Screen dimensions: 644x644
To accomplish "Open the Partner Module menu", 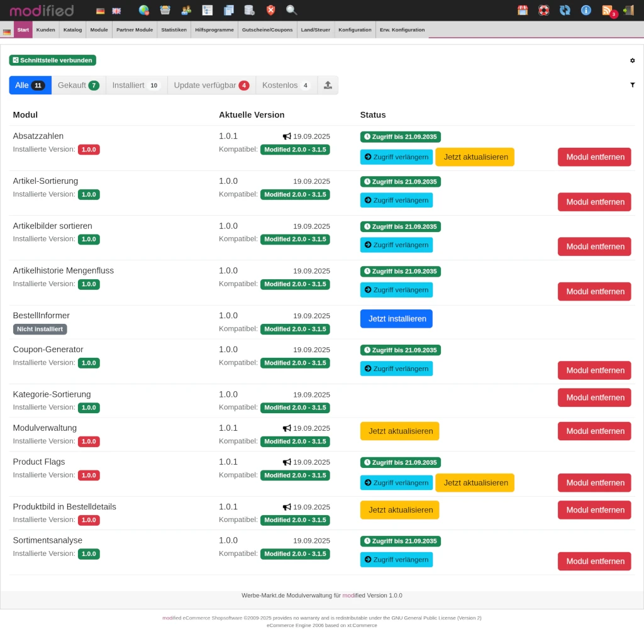I will coord(135,30).
